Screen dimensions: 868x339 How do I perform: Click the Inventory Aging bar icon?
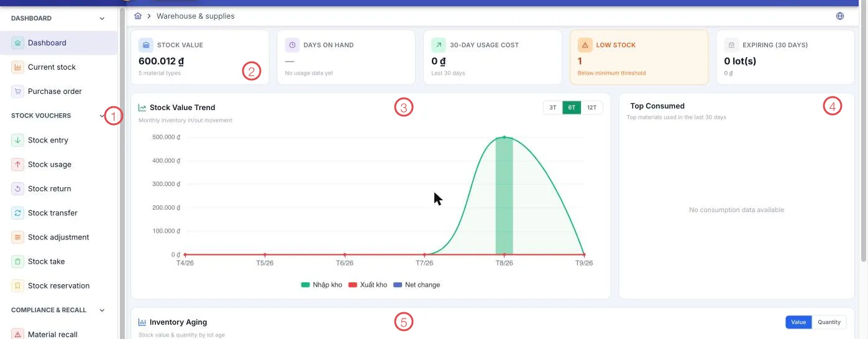point(142,322)
